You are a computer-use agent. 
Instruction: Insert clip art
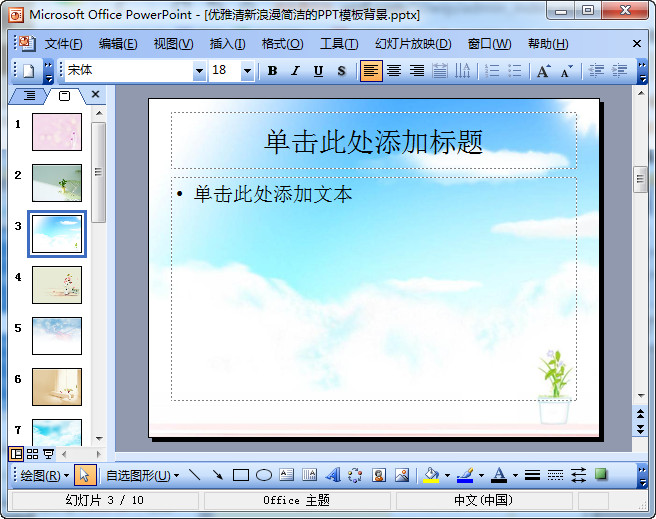pyautogui.click(x=379, y=475)
